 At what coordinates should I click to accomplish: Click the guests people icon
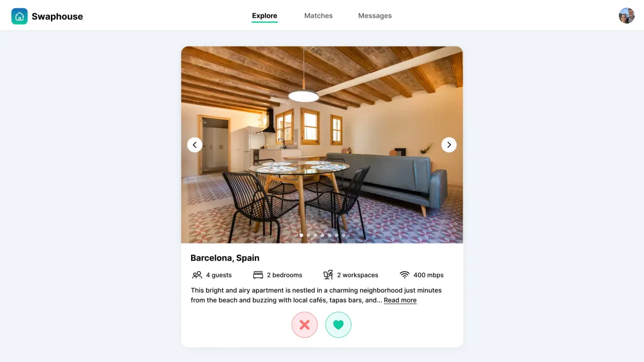(x=197, y=275)
